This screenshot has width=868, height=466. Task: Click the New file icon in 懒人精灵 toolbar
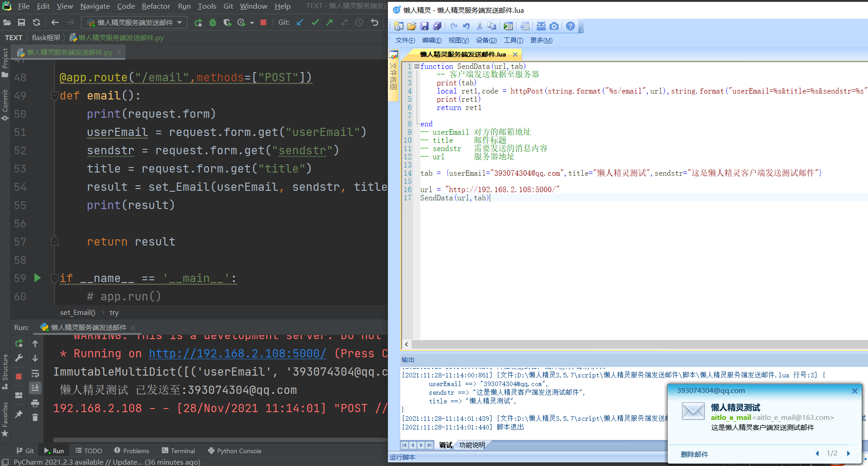399,26
